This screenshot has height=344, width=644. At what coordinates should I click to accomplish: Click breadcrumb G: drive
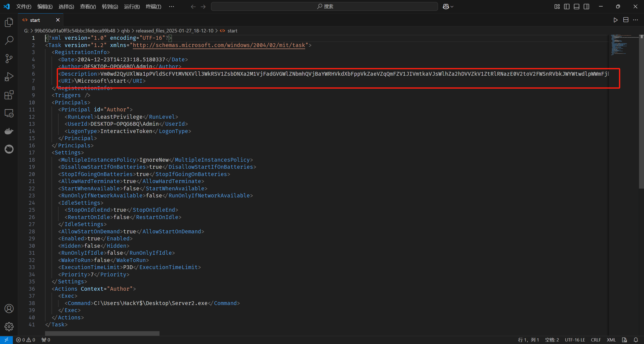pyautogui.click(x=26, y=31)
